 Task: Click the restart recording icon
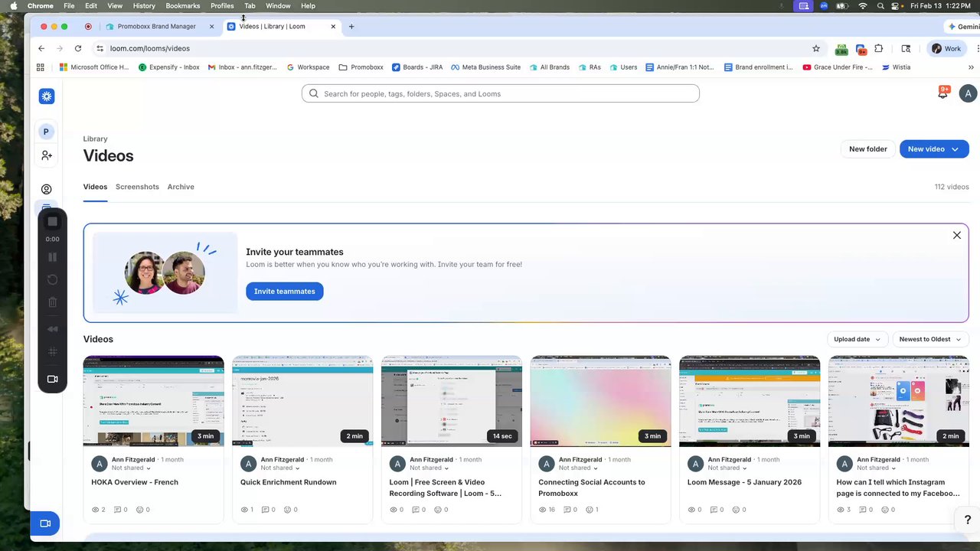53,279
